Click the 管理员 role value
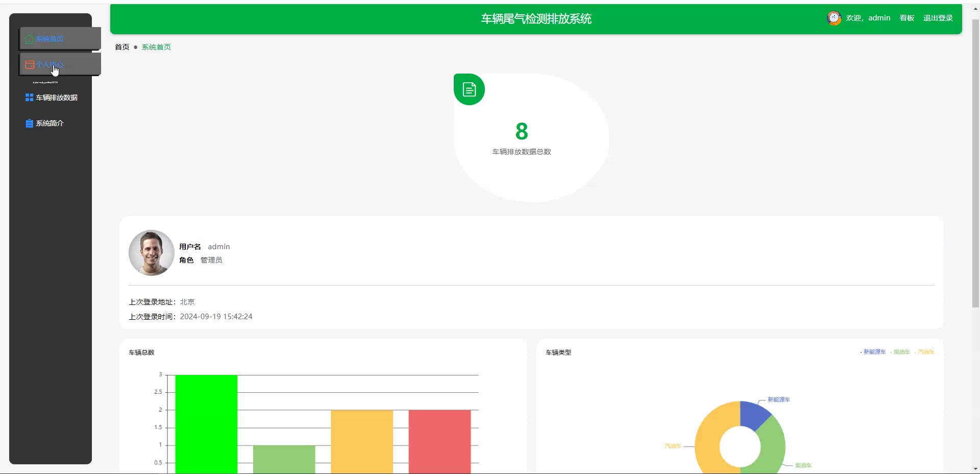This screenshot has width=980, height=474. pyautogui.click(x=211, y=260)
